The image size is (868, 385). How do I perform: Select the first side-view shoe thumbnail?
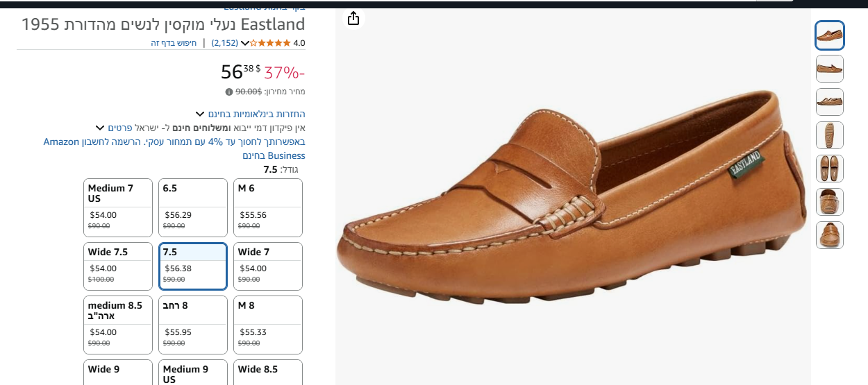pos(829,35)
